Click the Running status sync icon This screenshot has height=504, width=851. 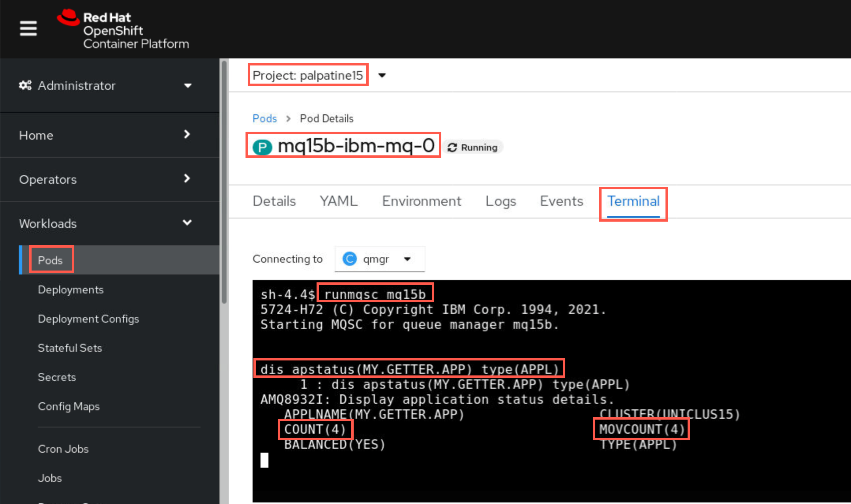coord(452,147)
